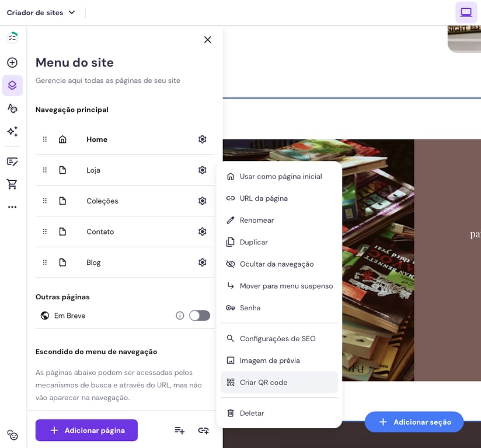Open the Criador de sites dropdown
Screen dimensions: 481x448
(41, 12)
